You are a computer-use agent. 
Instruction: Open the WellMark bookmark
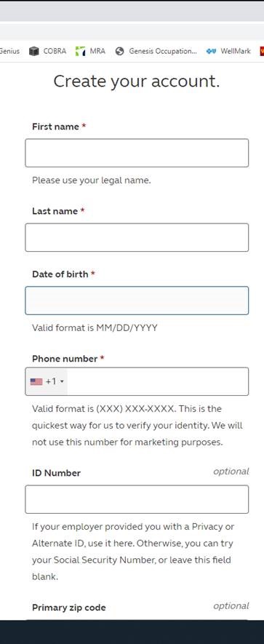pos(228,52)
